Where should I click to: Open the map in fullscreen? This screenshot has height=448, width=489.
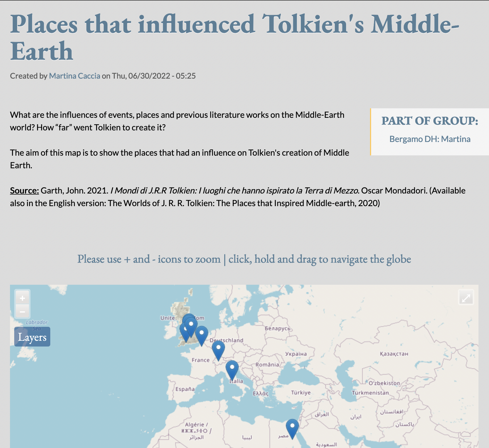(x=466, y=298)
